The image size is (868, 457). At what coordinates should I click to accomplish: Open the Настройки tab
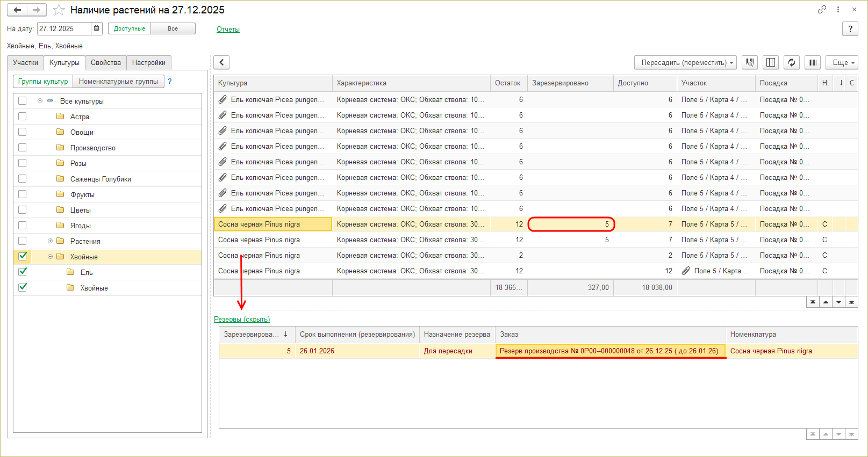[148, 62]
